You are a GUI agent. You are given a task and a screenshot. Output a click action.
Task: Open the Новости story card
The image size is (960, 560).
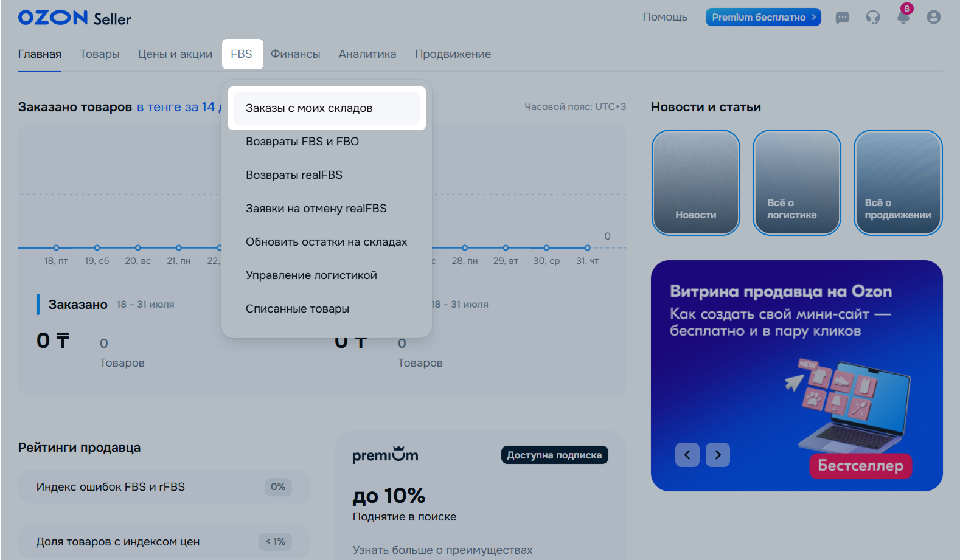pyautogui.click(x=696, y=182)
